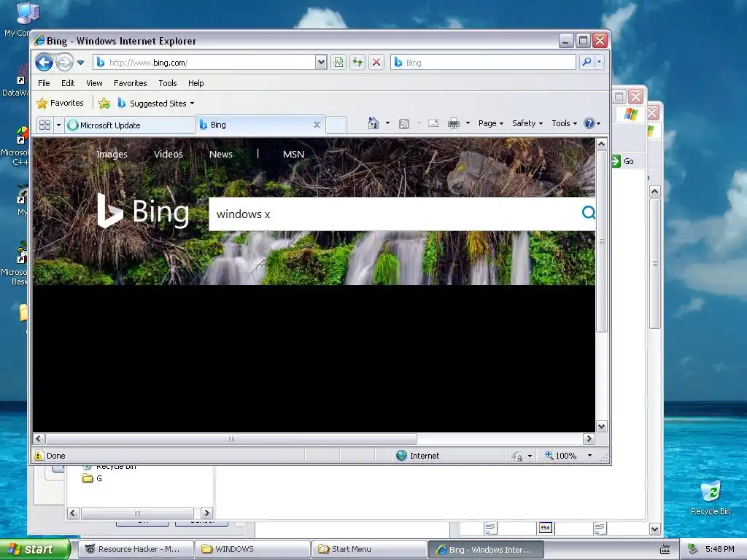Expand the address bar history dropdown
This screenshot has height=560, width=747.
(x=321, y=63)
